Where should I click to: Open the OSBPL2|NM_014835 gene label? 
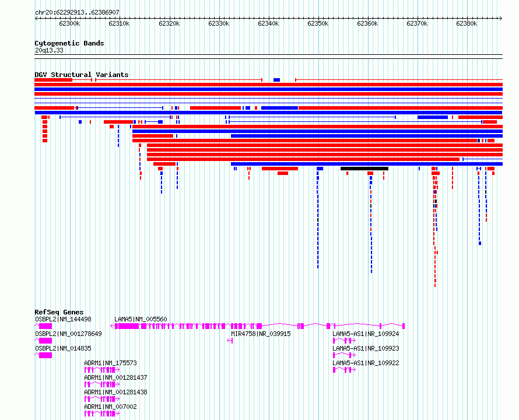pos(63,348)
